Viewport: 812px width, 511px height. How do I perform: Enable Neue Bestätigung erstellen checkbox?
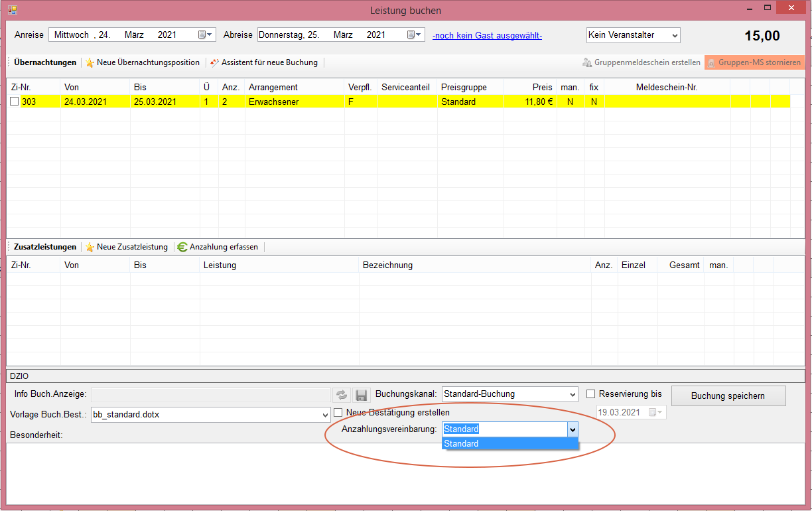pyautogui.click(x=338, y=413)
